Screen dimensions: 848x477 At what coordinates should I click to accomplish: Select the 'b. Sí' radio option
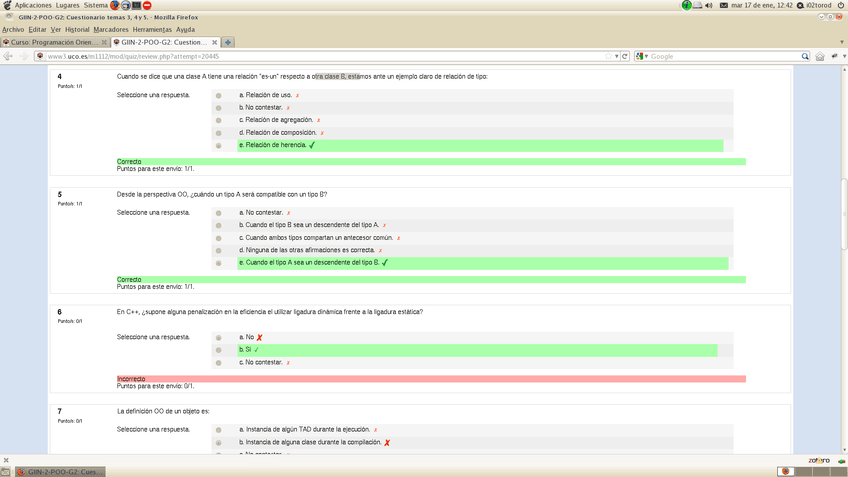(219, 350)
